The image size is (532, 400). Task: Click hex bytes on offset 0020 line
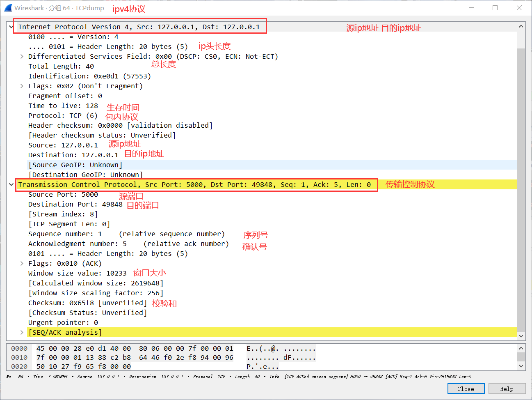tap(84, 366)
